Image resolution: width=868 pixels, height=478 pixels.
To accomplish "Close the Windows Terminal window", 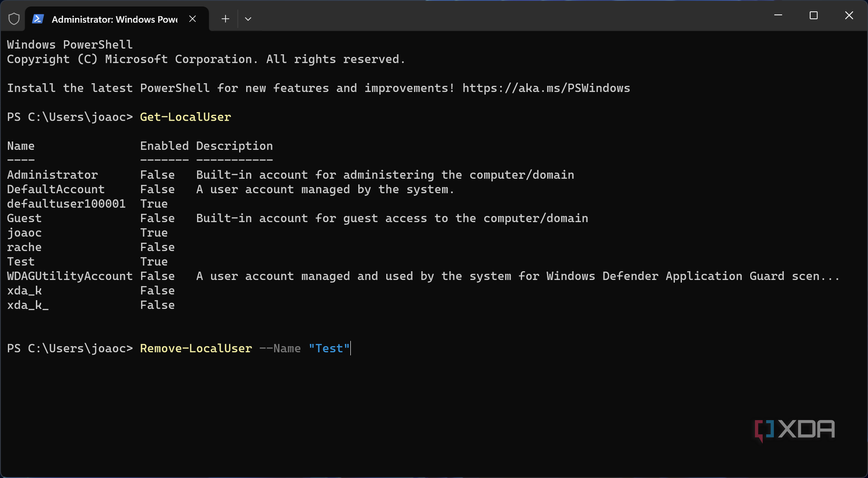I will (x=849, y=16).
